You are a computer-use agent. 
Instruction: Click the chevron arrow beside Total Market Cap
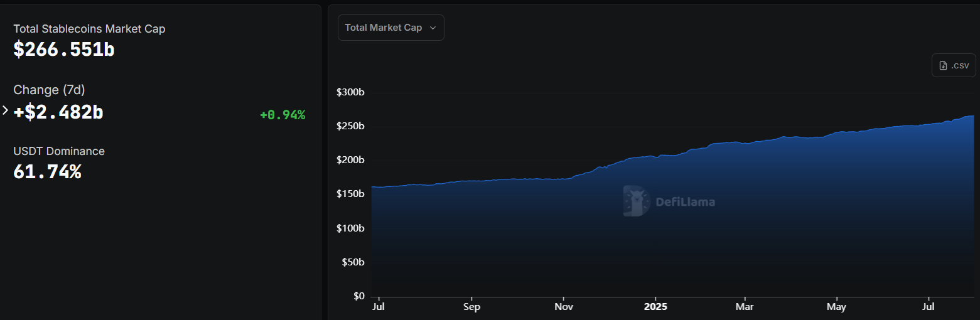click(433, 28)
